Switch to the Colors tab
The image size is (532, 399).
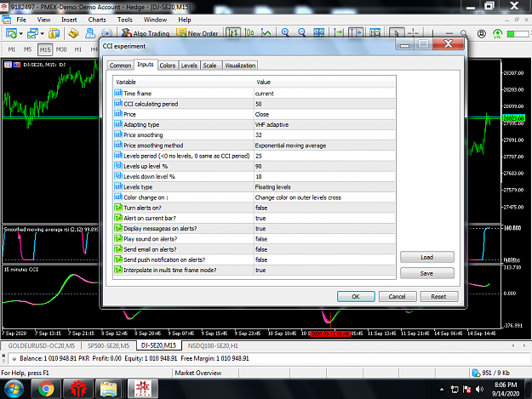coord(168,66)
